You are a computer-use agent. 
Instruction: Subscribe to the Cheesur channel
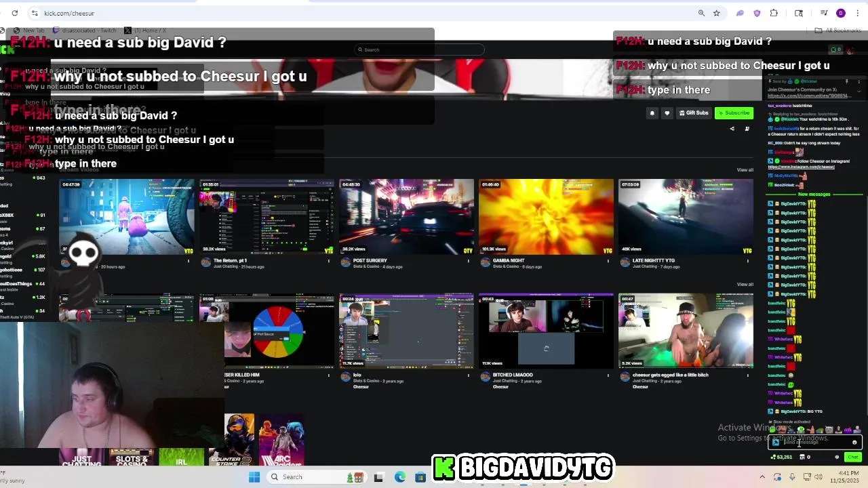click(x=734, y=113)
